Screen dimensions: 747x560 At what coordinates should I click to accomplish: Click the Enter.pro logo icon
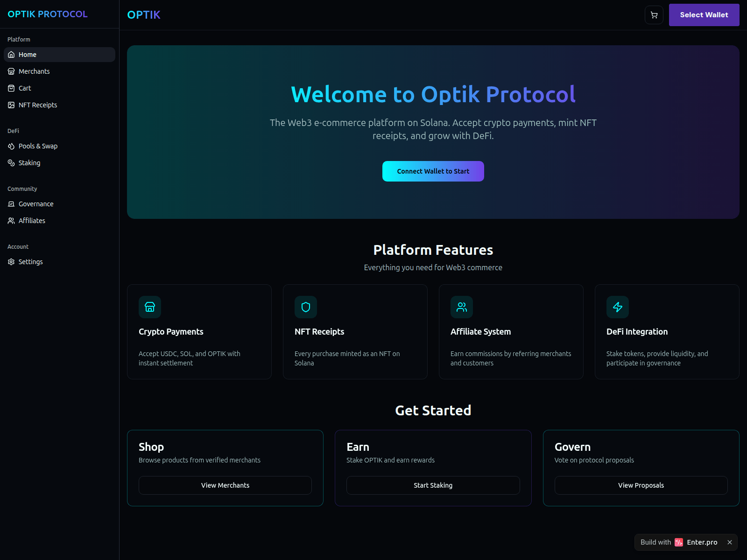click(x=679, y=542)
